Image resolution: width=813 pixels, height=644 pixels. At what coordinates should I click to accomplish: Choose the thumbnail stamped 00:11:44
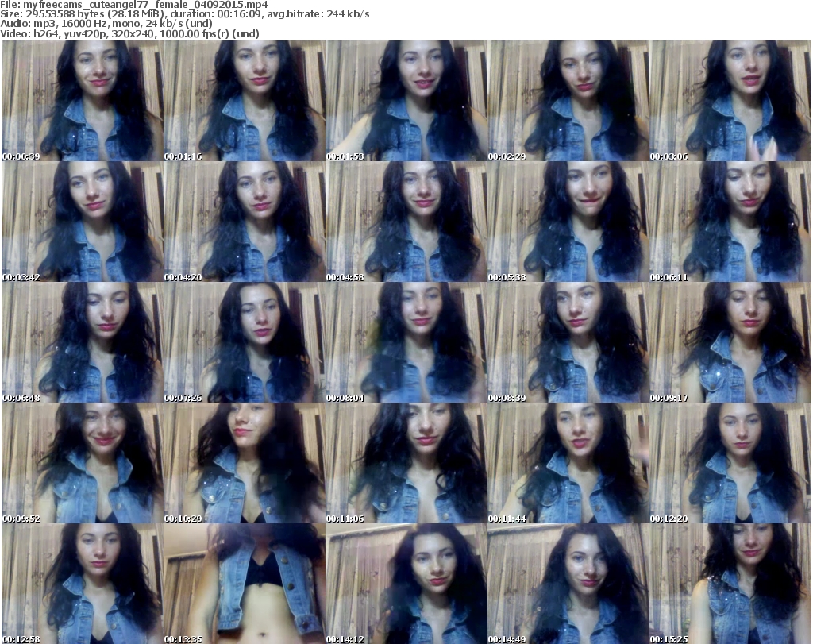(x=568, y=463)
